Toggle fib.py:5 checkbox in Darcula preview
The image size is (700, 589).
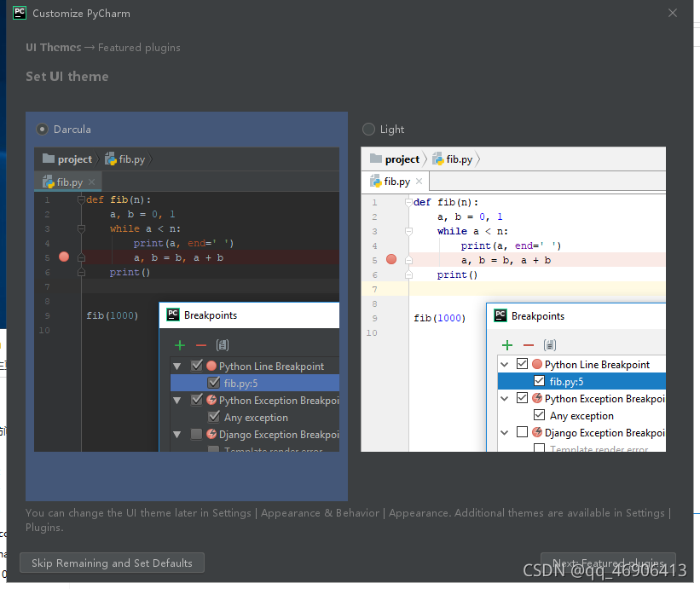214,383
